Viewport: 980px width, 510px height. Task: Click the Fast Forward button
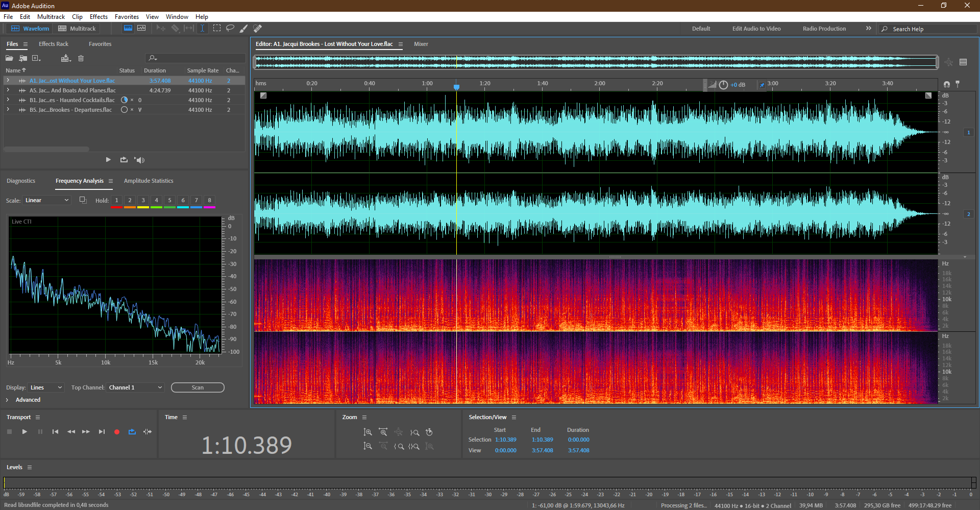[x=86, y=432]
